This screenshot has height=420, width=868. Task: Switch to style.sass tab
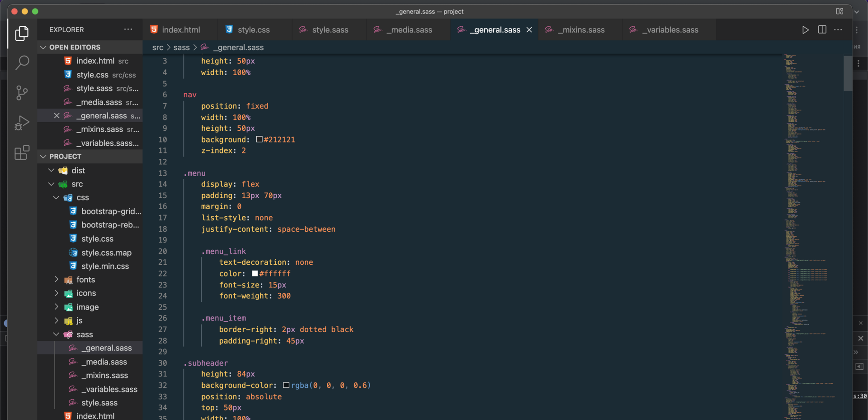tap(329, 30)
